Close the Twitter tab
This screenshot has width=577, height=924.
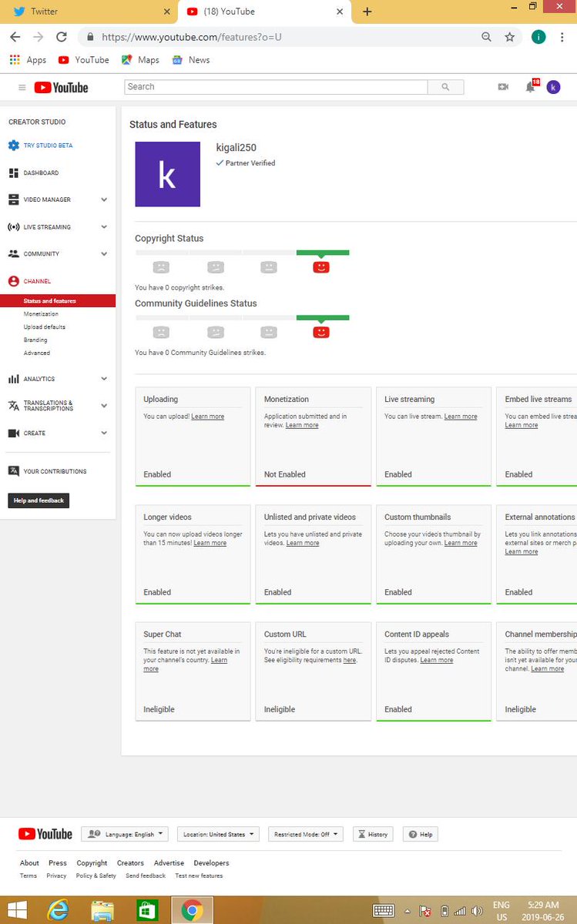(x=168, y=12)
